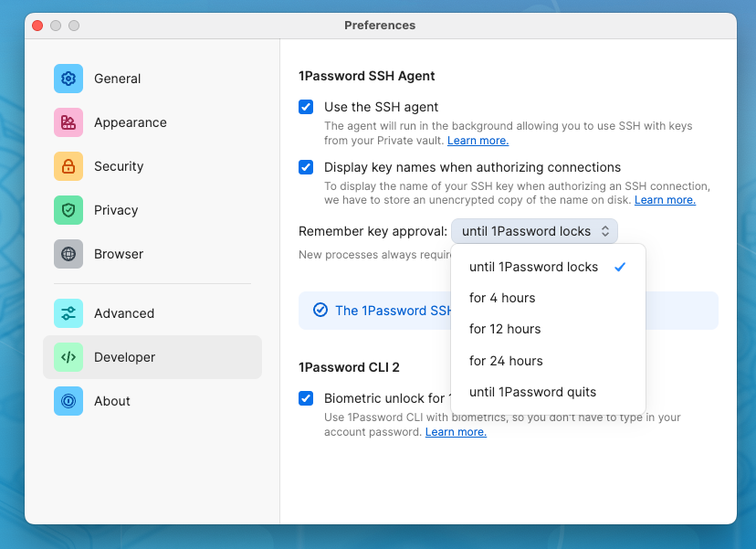This screenshot has height=549, width=756.
Task: Open Learn more link about key names
Action: tap(665, 200)
